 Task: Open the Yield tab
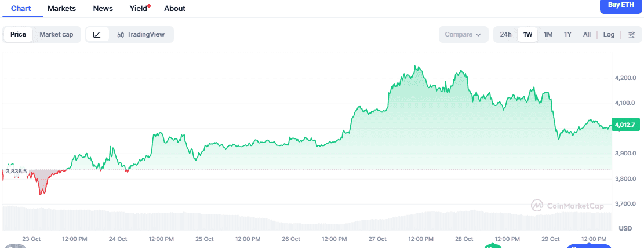pyautogui.click(x=139, y=8)
